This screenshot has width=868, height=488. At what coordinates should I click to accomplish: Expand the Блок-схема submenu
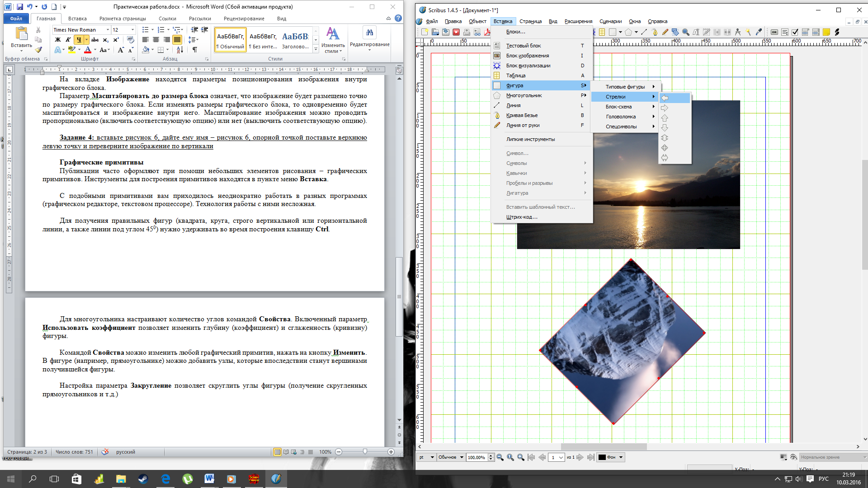(x=626, y=106)
